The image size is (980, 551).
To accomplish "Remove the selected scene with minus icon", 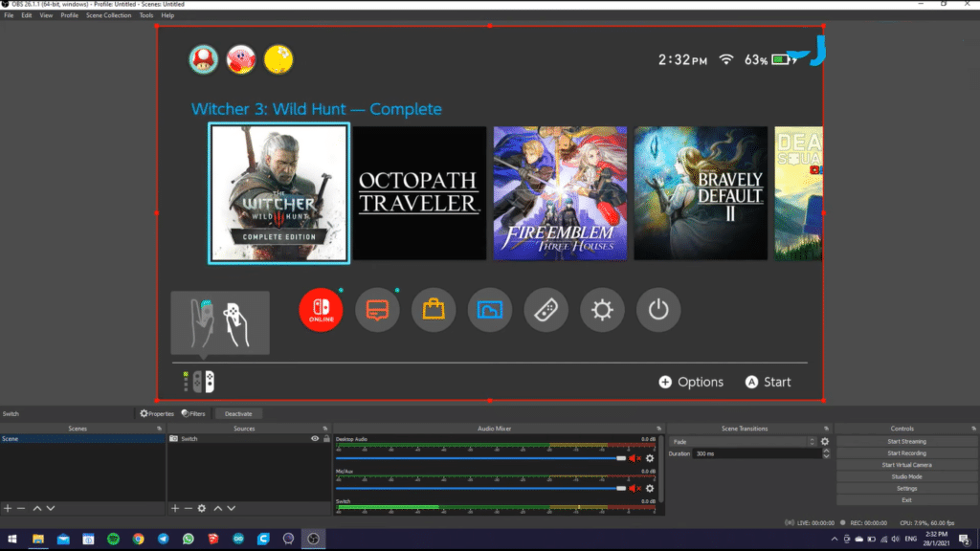I will click(21, 509).
